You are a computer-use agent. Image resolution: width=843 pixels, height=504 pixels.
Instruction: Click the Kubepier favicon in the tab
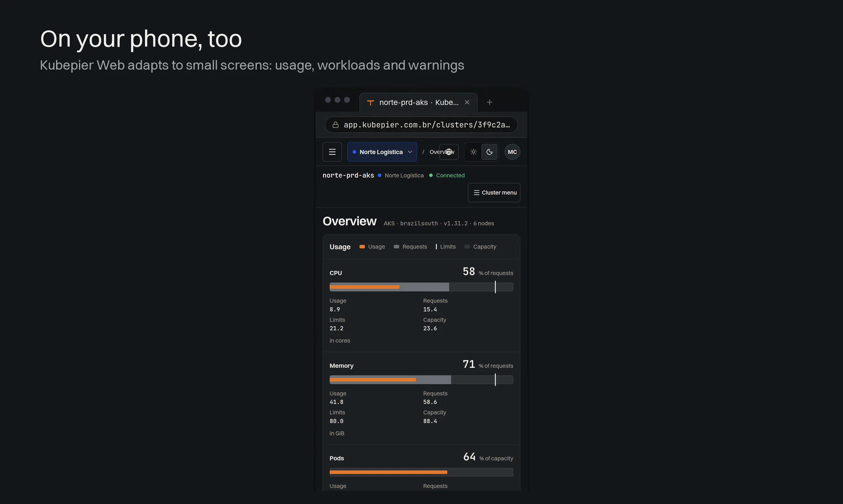(x=370, y=102)
